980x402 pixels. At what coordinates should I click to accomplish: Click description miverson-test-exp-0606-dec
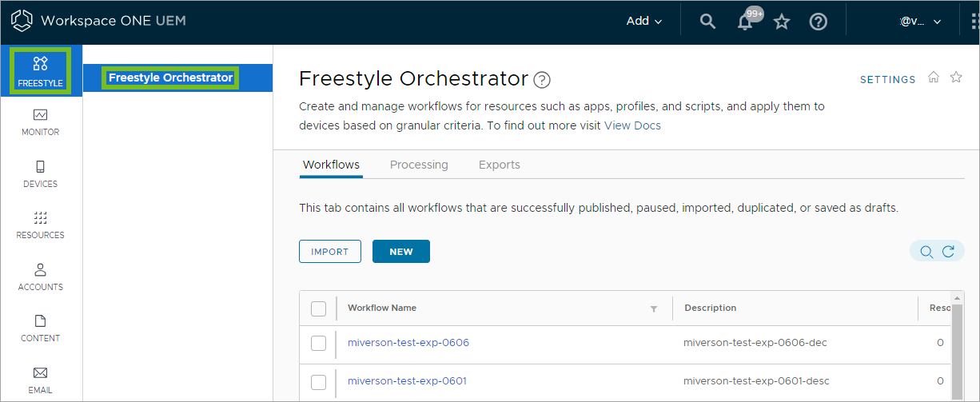point(755,343)
